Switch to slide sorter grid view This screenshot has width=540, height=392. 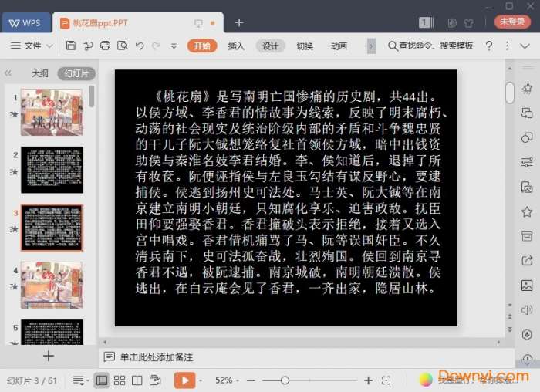tap(120, 380)
